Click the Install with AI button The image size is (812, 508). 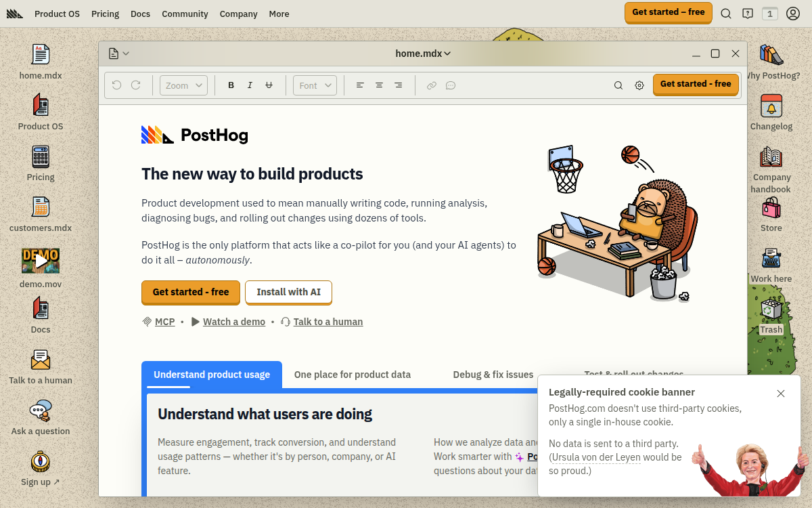pyautogui.click(x=288, y=292)
